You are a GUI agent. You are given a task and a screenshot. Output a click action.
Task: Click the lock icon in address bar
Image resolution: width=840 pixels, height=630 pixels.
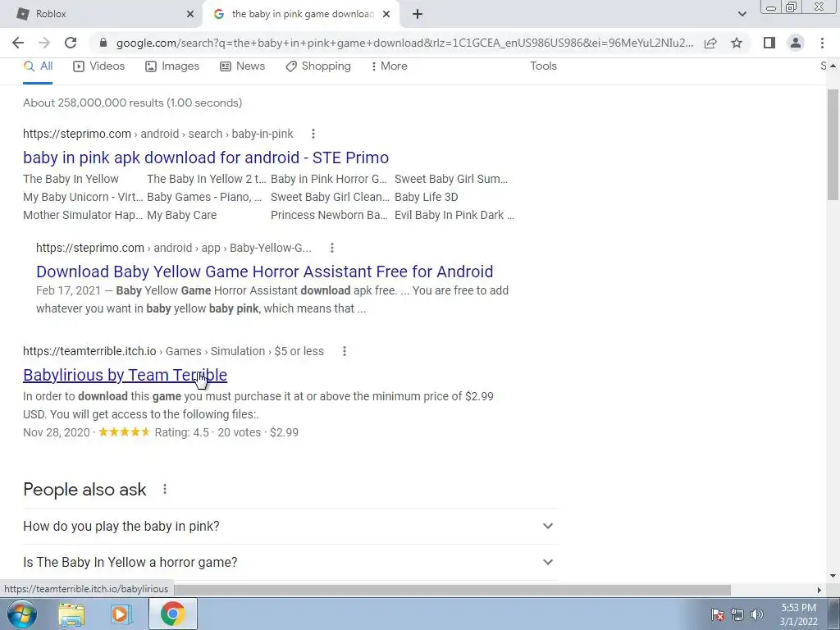104,43
